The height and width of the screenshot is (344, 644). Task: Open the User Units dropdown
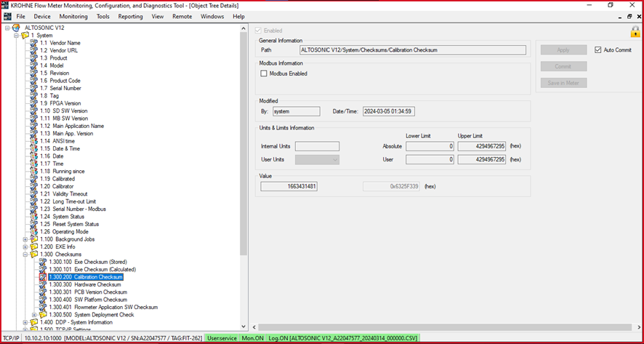[x=317, y=159]
